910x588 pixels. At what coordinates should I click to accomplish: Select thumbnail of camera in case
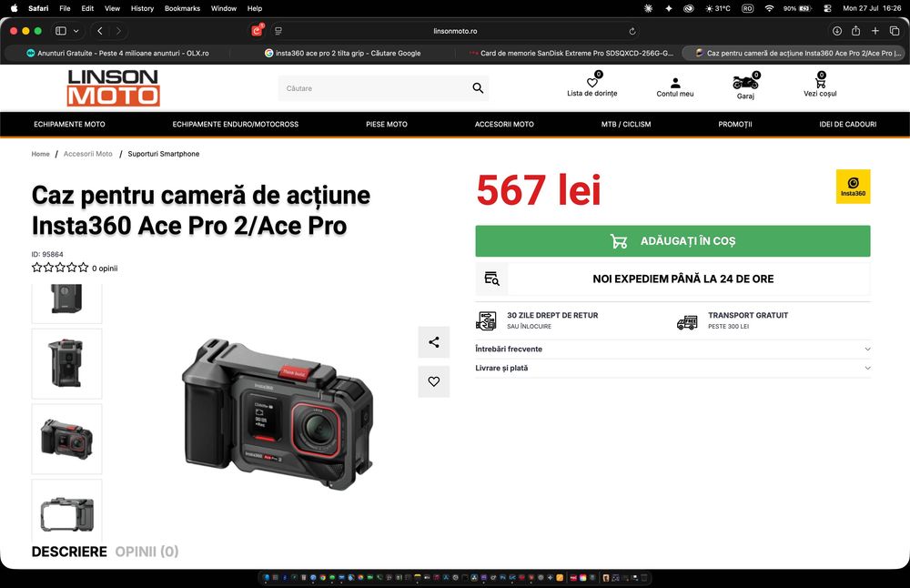point(66,439)
